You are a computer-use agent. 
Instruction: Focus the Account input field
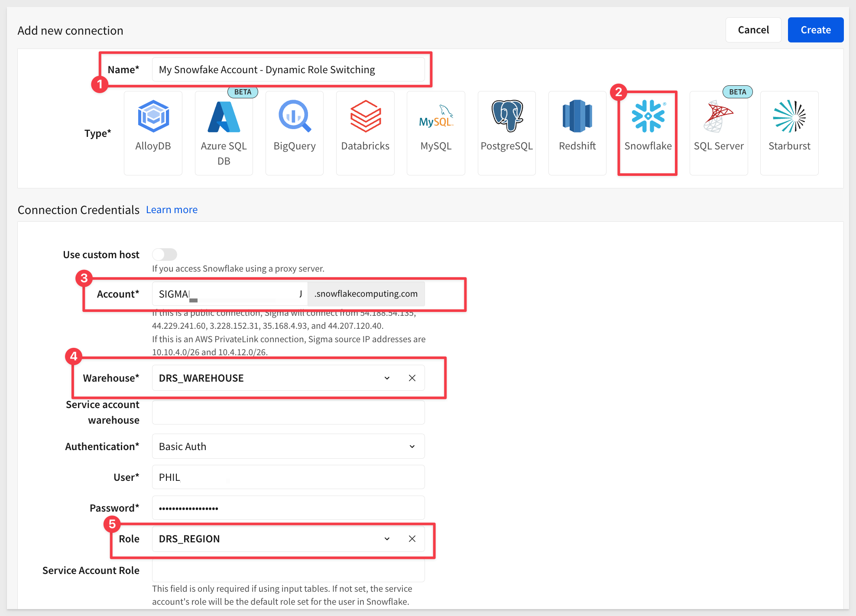(230, 294)
